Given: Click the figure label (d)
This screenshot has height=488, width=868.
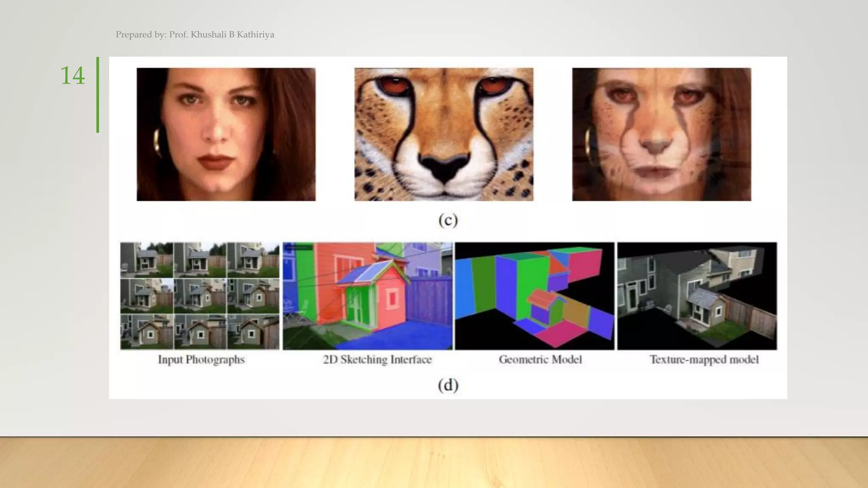Looking at the screenshot, I should tap(448, 385).
